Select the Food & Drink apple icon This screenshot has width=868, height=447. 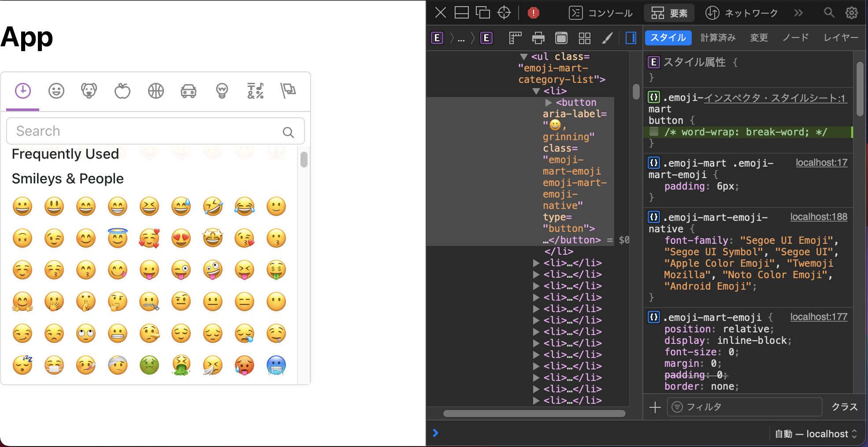coord(122,91)
